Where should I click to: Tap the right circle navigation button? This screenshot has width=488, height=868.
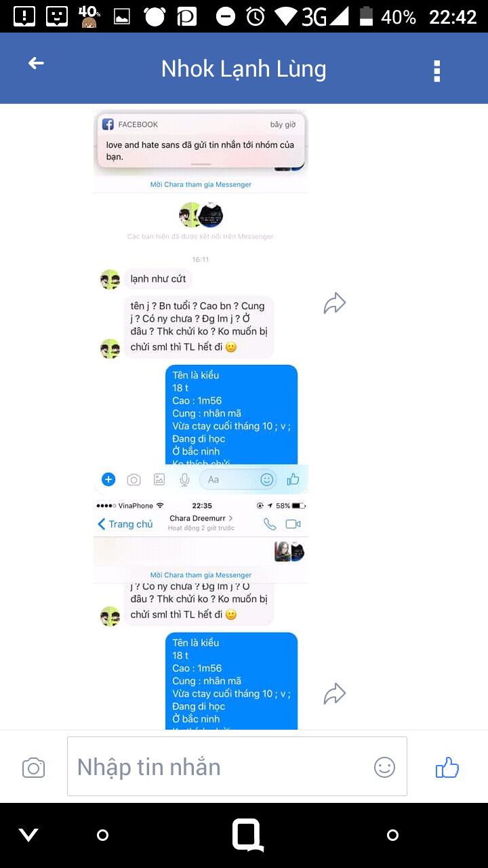(x=392, y=835)
